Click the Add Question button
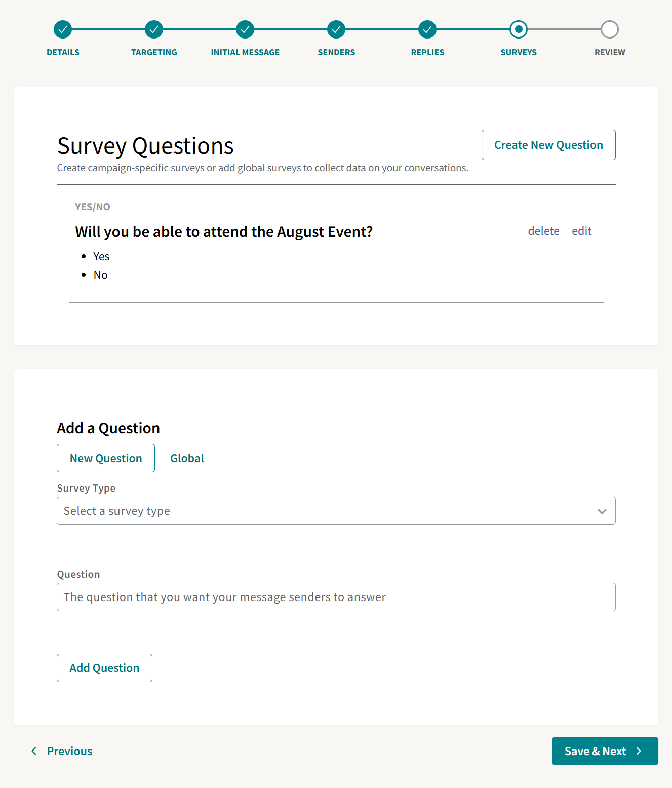This screenshot has height=788, width=672. [104, 668]
